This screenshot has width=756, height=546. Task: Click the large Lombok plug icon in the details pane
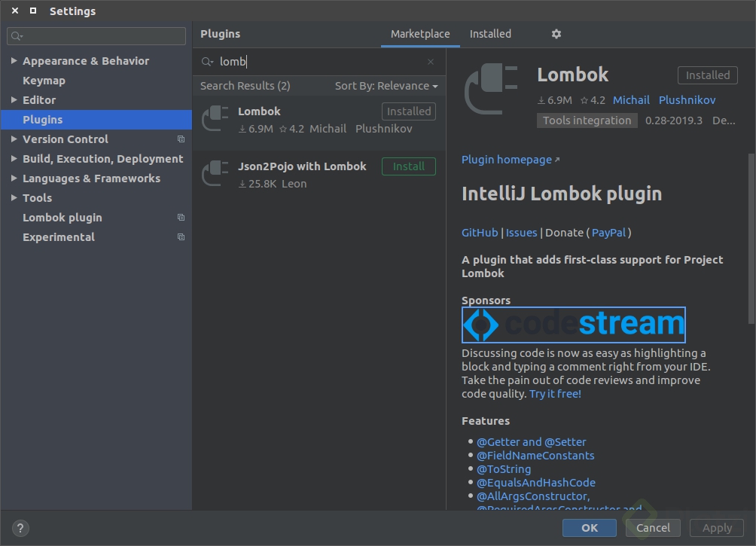(491, 90)
